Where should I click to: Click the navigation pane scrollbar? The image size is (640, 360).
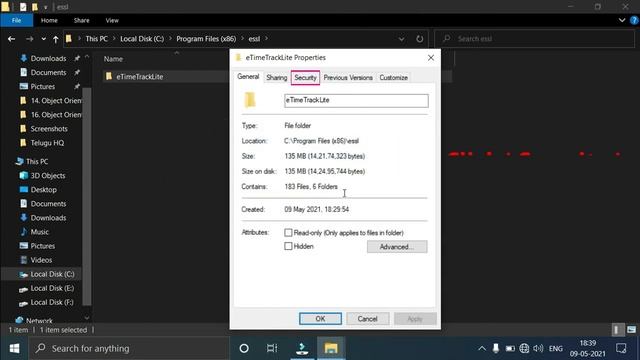(87, 196)
